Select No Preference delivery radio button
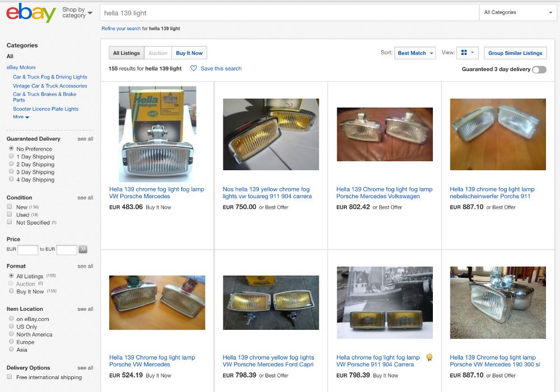Image resolution: width=560 pixels, height=392 pixels. [11, 148]
